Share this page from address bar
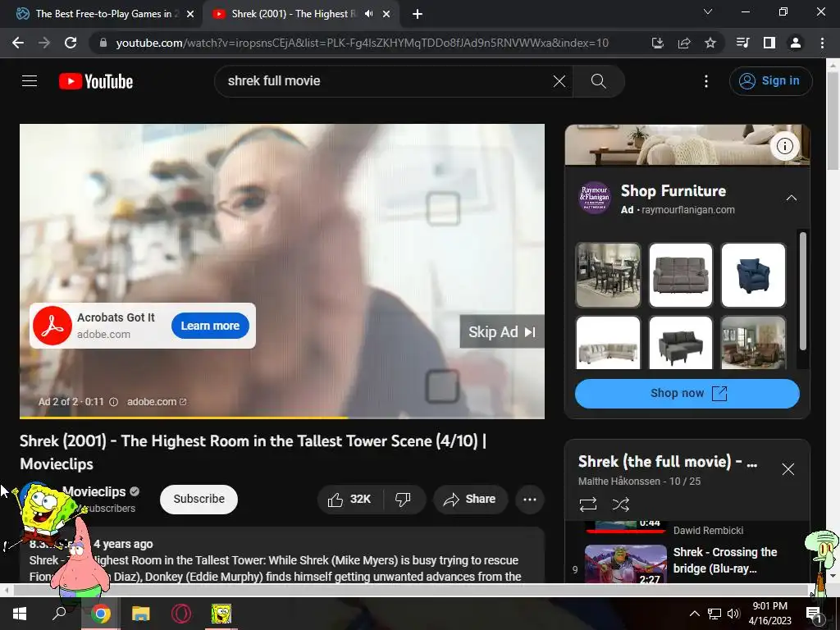 [684, 43]
